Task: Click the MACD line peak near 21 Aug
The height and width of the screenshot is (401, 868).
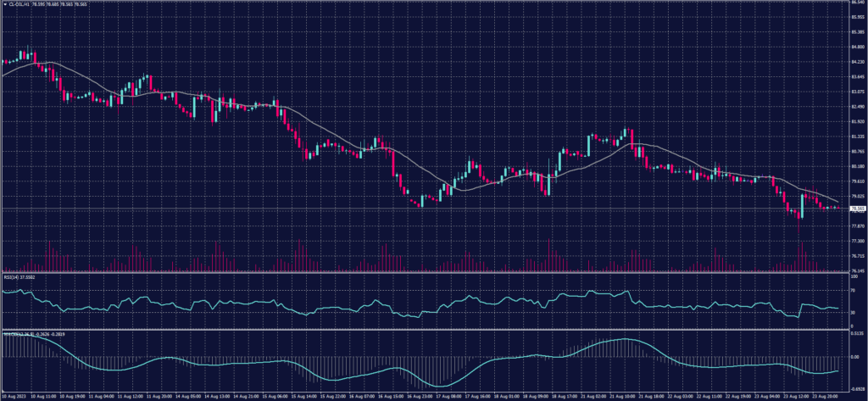Action: tap(623, 339)
